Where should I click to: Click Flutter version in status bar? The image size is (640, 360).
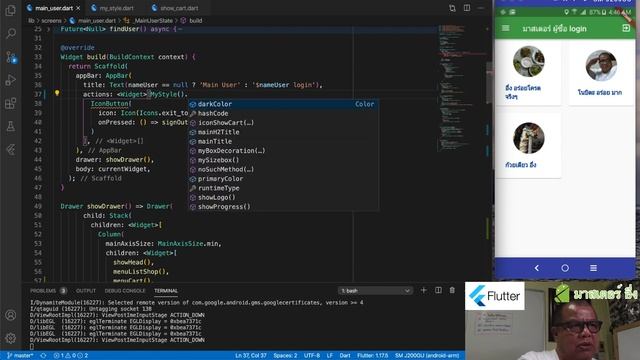click(373, 356)
